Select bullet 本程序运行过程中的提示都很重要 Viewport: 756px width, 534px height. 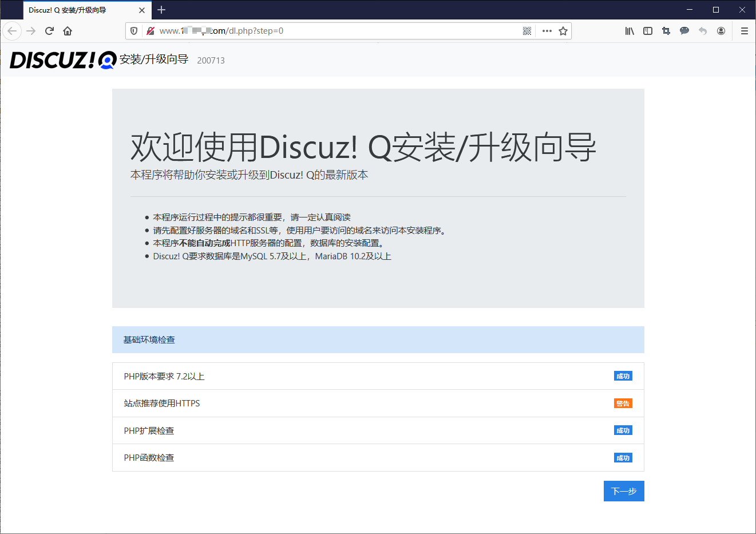pos(252,217)
